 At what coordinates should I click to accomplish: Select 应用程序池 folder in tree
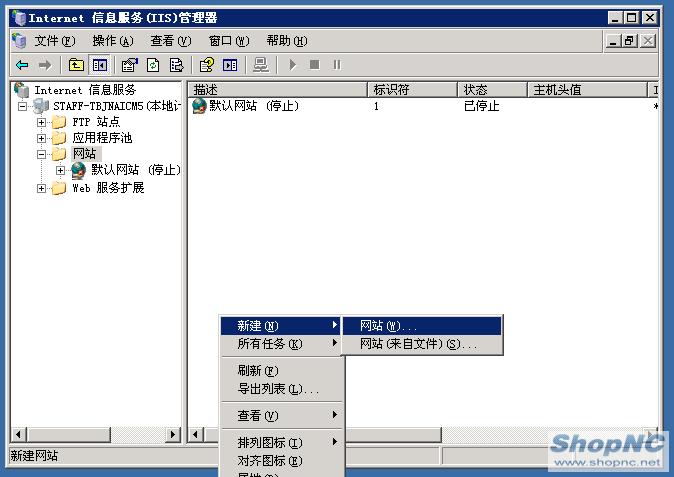coord(102,138)
